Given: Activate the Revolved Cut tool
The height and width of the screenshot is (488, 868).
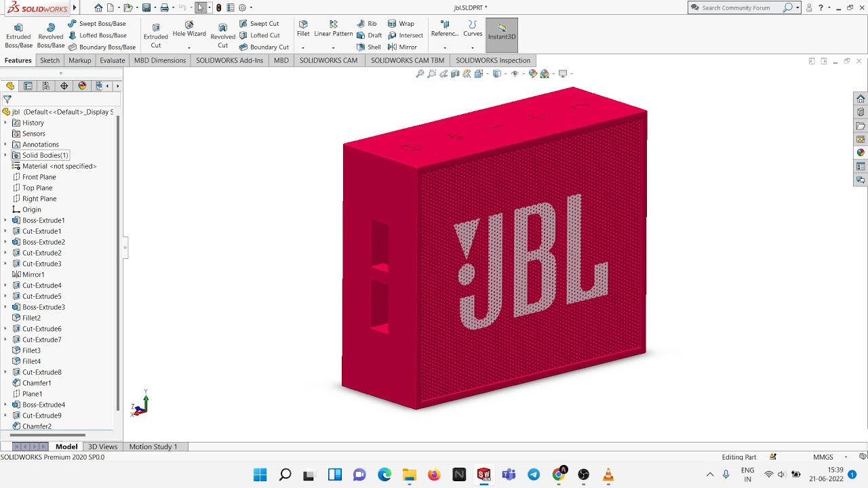Looking at the screenshot, I should coord(222,35).
